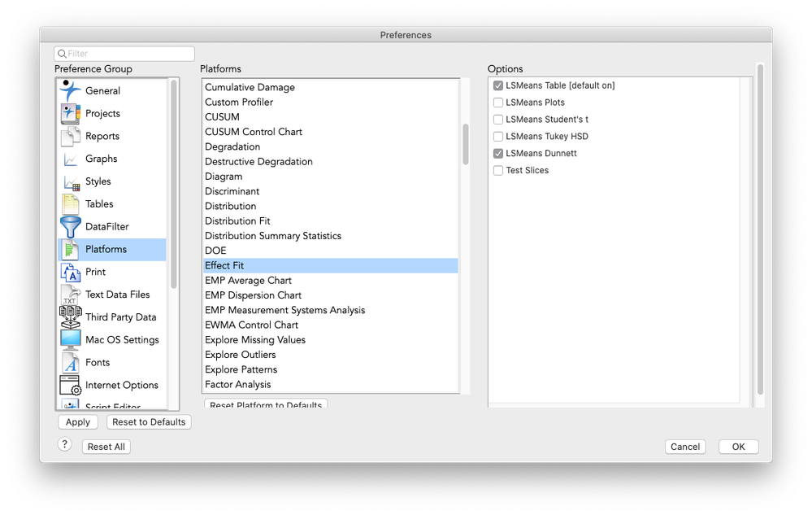
Task: Open the Print preference icon
Action: pos(70,272)
